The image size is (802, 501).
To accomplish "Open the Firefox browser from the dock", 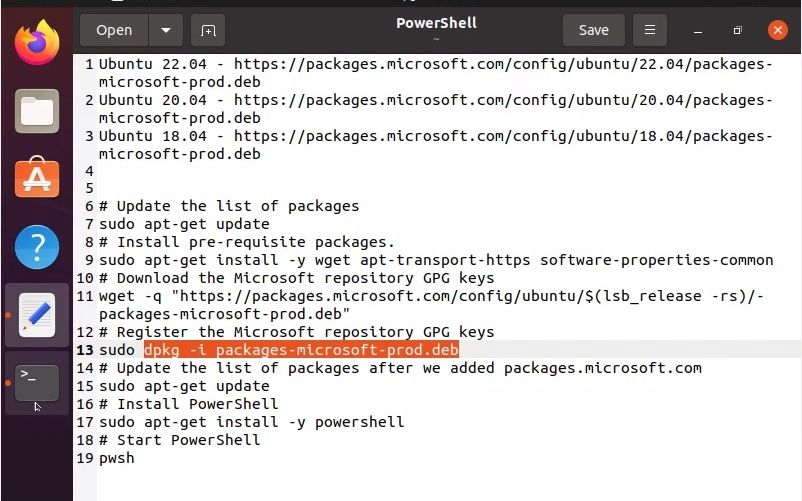I will 37,44.
